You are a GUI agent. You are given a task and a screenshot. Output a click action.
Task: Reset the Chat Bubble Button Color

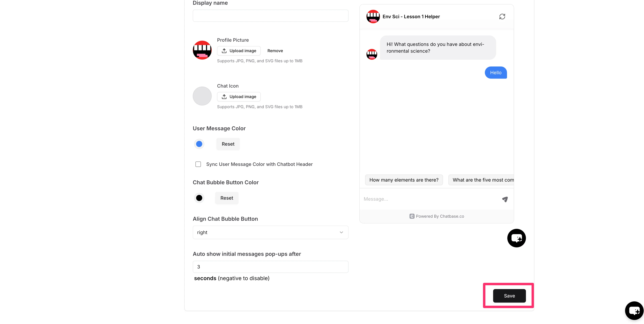[227, 198]
